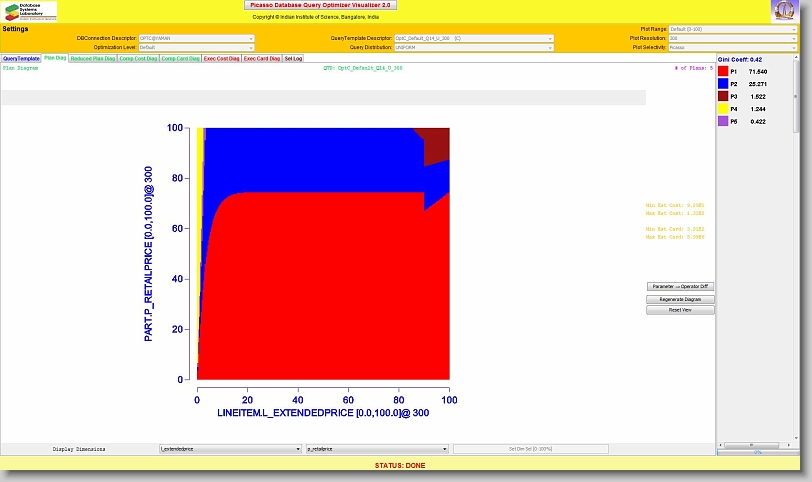Select the dark red P3 plan swatch

coord(723,96)
